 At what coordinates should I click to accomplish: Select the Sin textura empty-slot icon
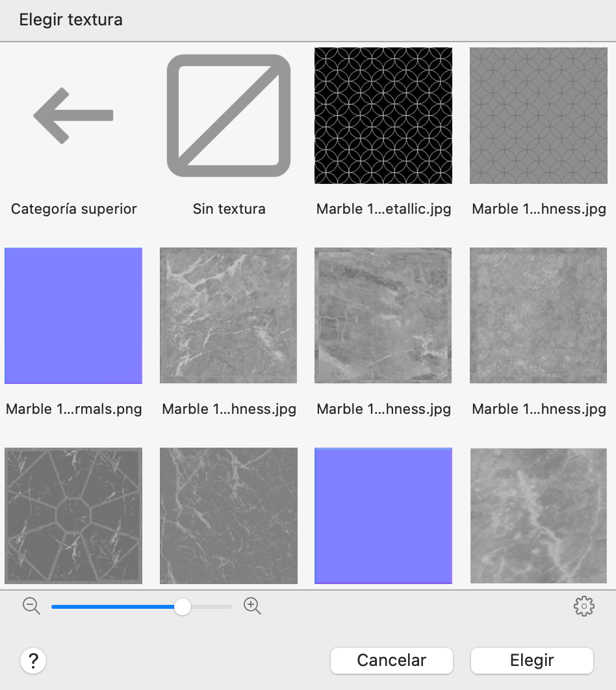click(229, 116)
